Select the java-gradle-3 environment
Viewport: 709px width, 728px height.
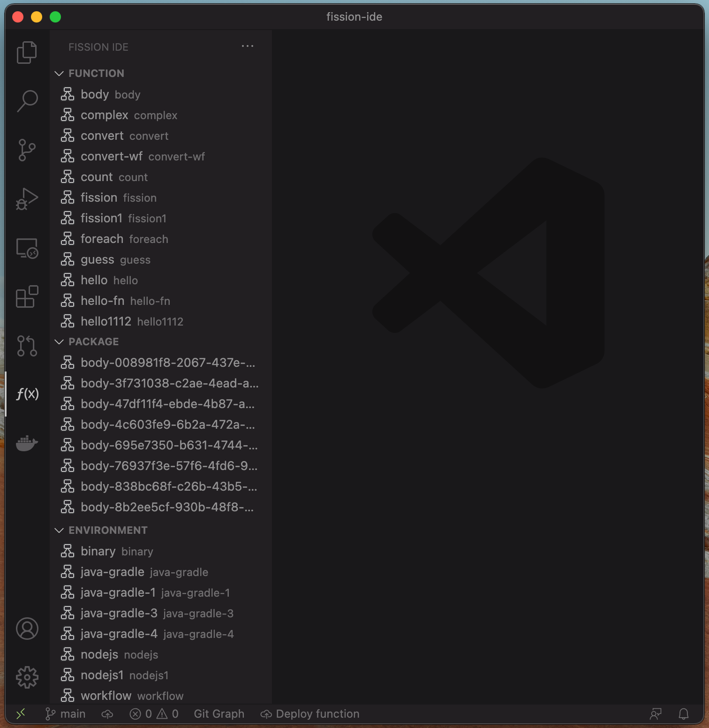click(x=119, y=614)
